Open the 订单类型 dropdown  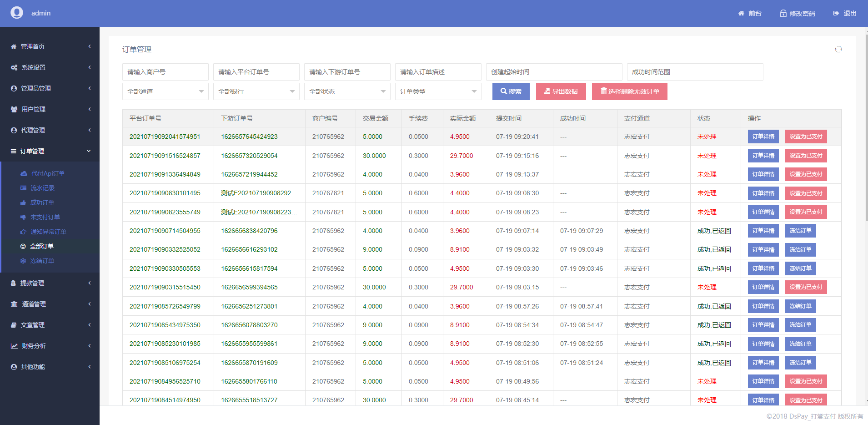(x=438, y=91)
